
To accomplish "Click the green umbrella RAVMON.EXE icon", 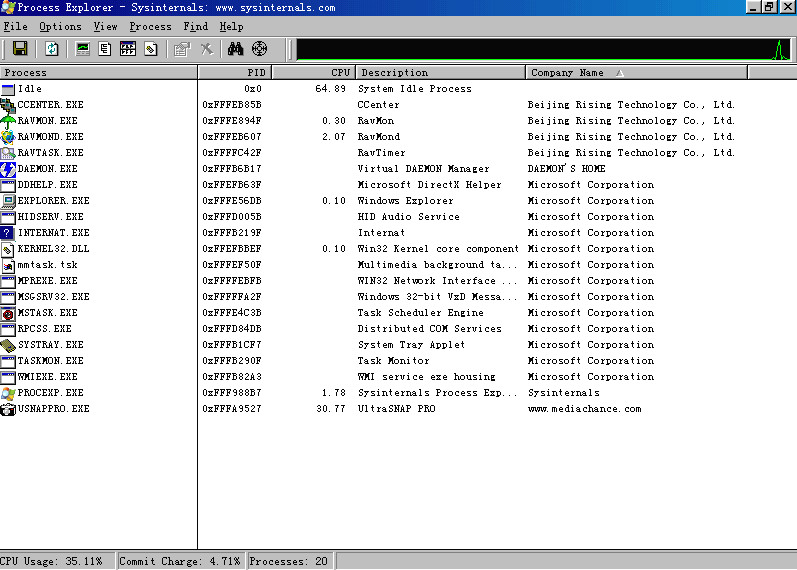I will click(8, 121).
